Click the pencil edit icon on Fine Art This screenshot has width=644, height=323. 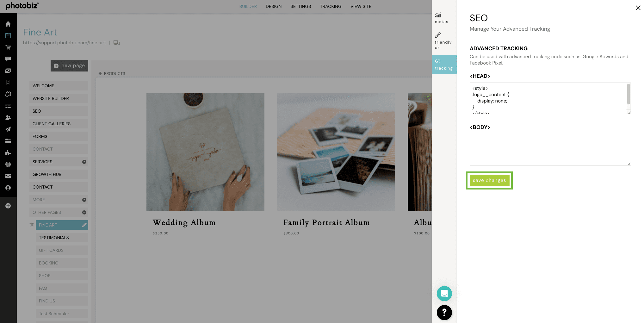point(84,225)
